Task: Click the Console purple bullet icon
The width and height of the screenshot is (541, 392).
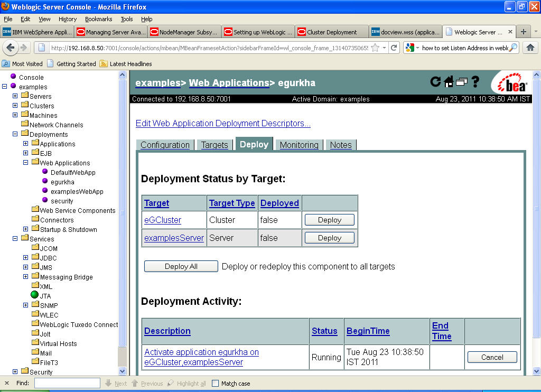Action: [13, 76]
